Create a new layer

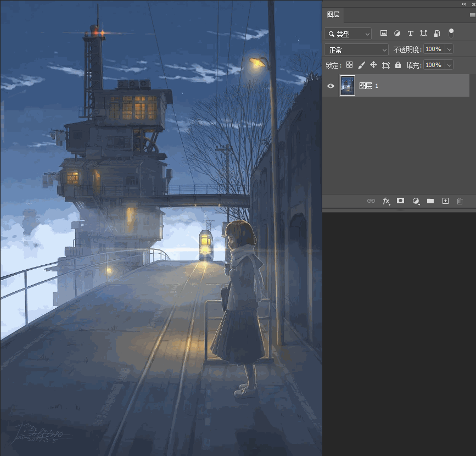coord(445,201)
